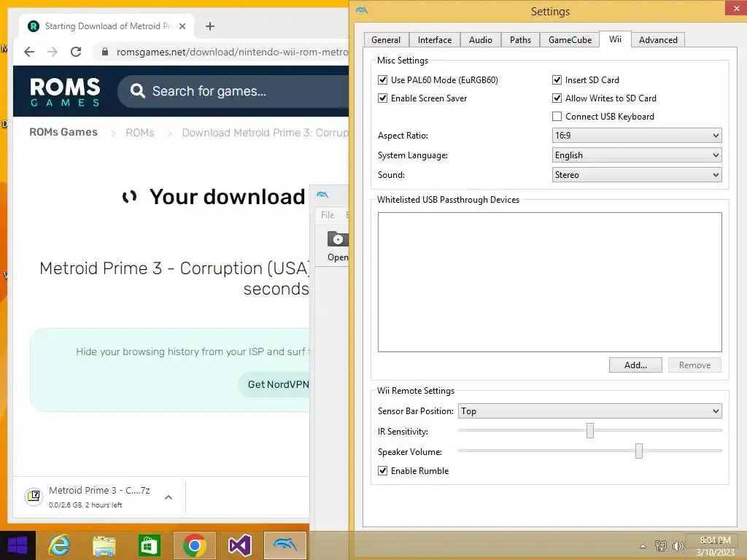Show hidden tray icons arrow
Viewport: 747px width, 560px height.
(643, 546)
